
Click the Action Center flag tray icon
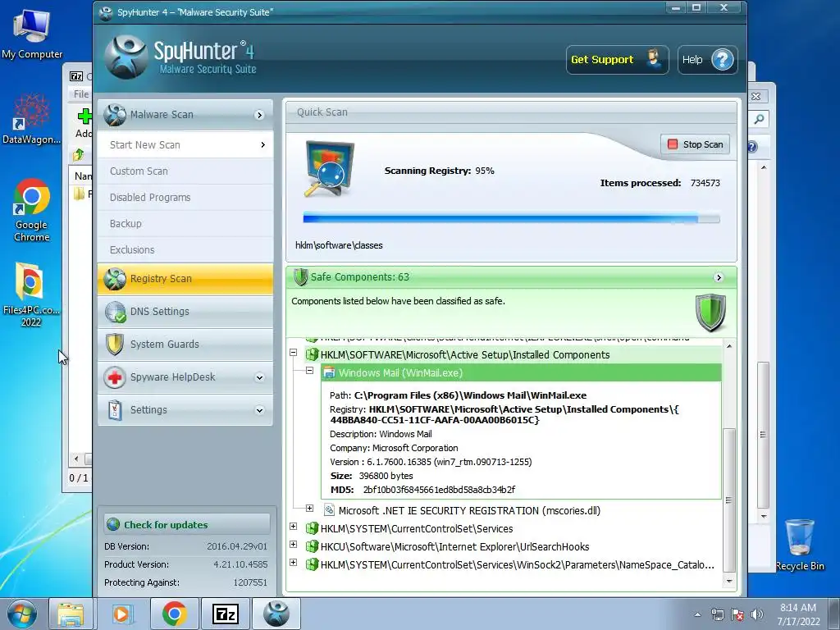tap(737, 614)
